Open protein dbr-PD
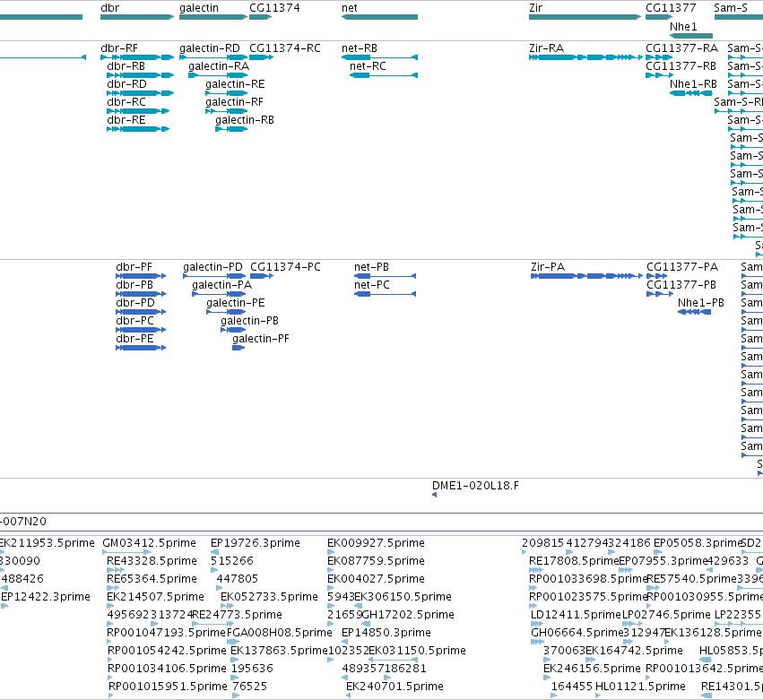 click(x=135, y=303)
